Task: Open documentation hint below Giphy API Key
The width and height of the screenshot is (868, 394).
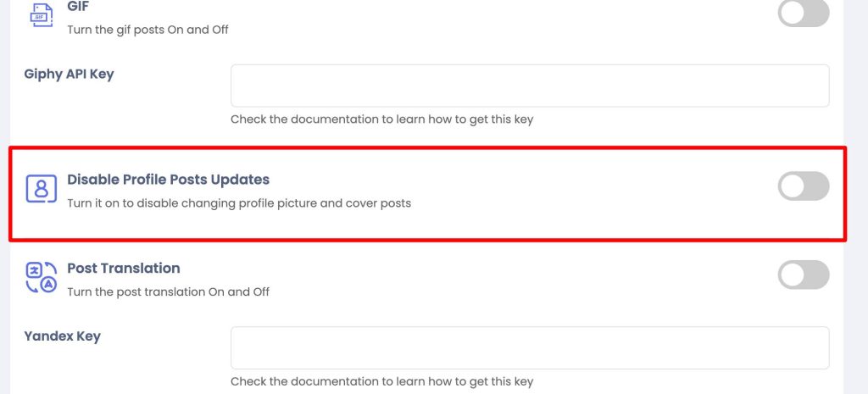Action: pyautogui.click(x=382, y=119)
